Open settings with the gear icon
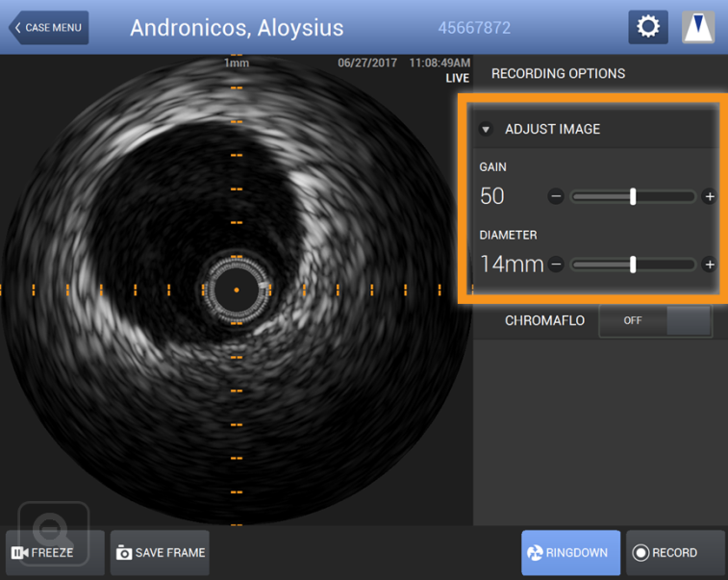 (x=647, y=27)
